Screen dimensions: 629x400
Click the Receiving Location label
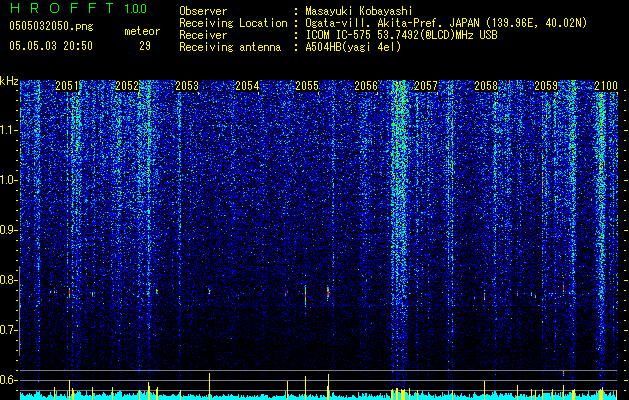(233, 23)
